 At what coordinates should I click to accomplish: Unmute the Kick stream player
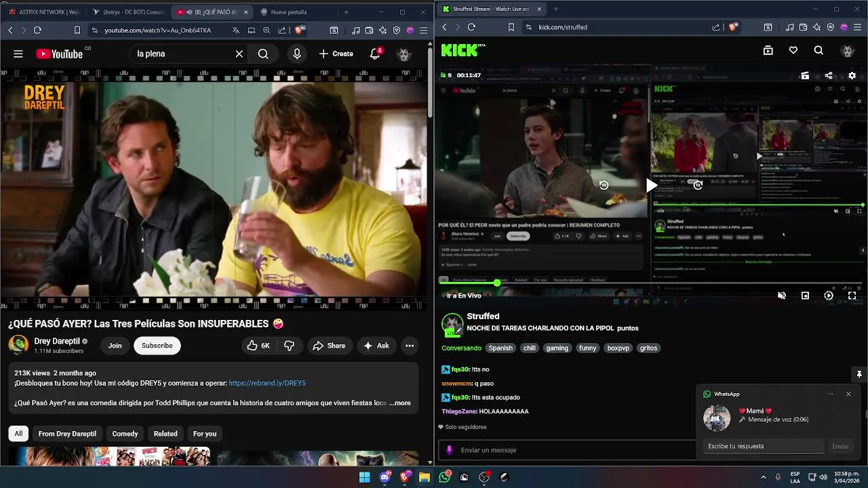[x=781, y=296]
